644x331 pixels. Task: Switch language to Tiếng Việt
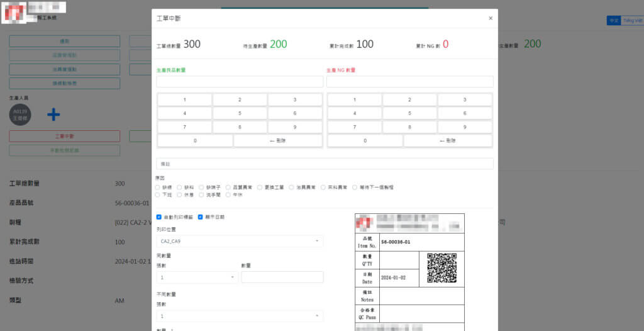click(x=632, y=21)
